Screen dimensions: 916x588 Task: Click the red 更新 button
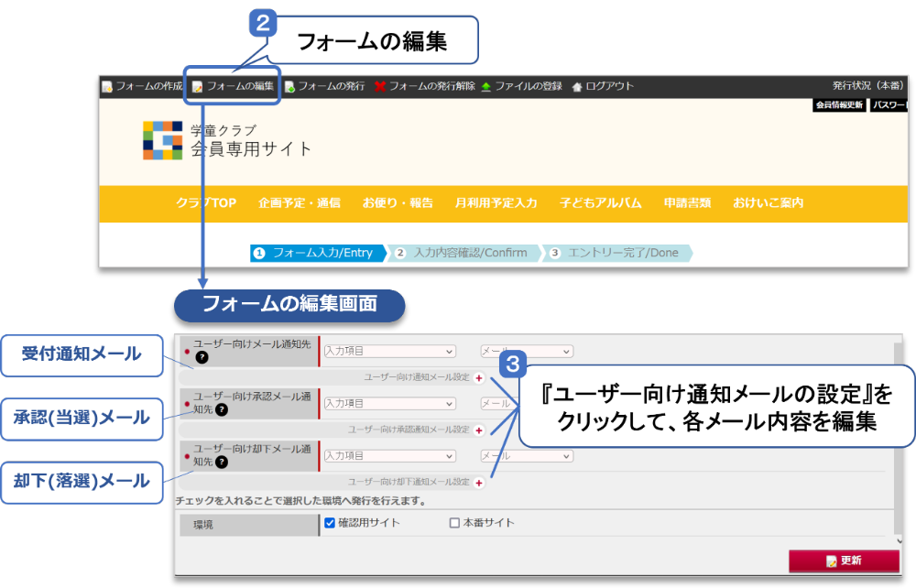[x=845, y=561]
